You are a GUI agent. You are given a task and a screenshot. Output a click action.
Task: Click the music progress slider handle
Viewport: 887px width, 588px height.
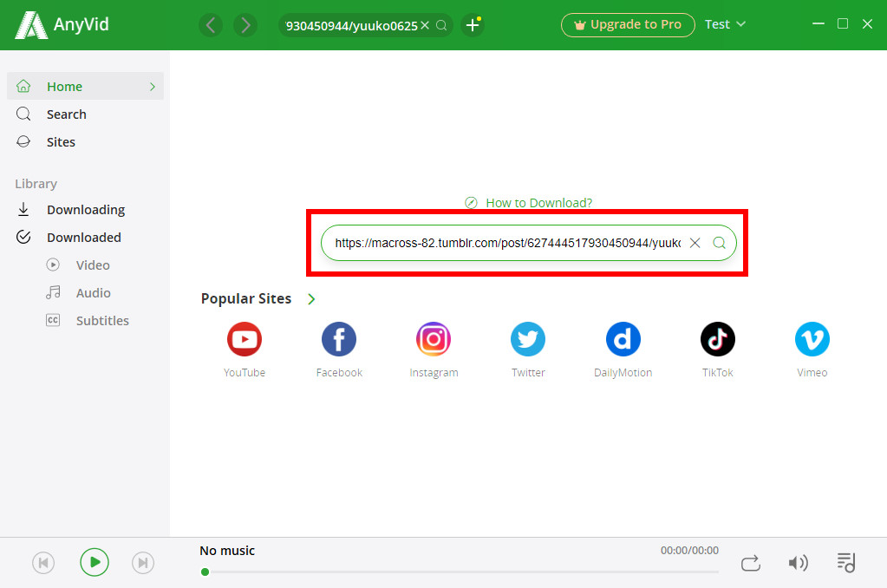pos(205,572)
